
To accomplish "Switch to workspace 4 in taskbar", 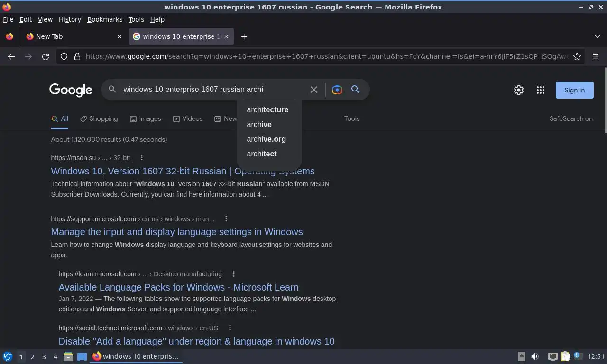I will (55, 356).
